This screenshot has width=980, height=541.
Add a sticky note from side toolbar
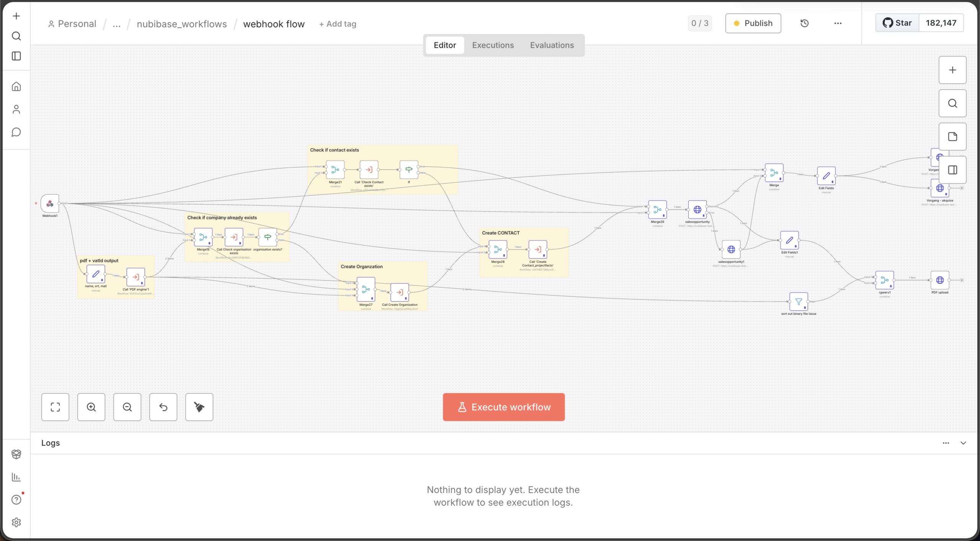[952, 137]
